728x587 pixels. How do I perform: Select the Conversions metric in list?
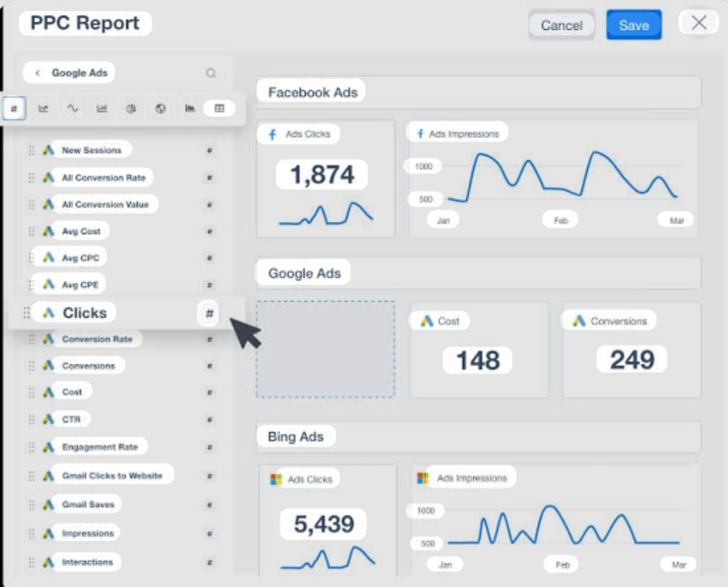89,366
